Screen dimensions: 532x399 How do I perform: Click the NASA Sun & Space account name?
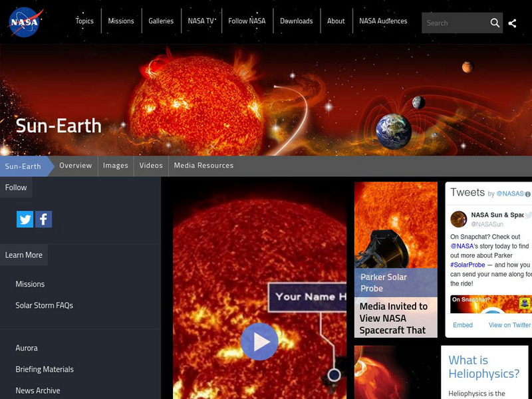(x=497, y=215)
